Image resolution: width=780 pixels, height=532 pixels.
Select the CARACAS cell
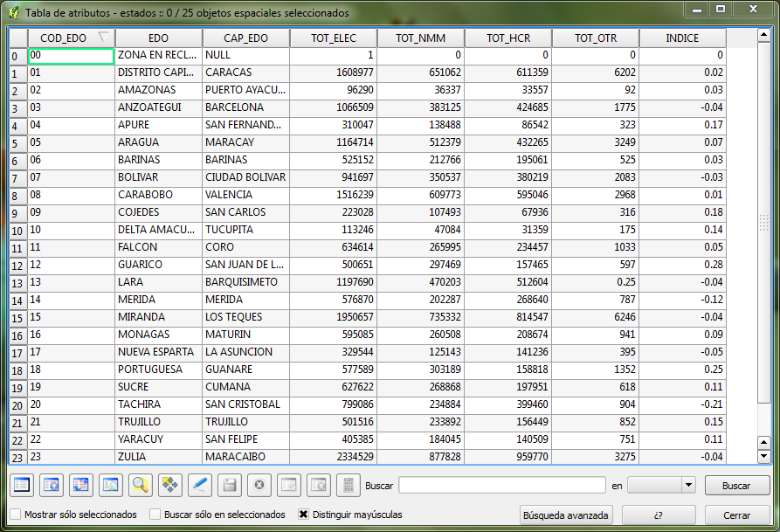(x=245, y=73)
